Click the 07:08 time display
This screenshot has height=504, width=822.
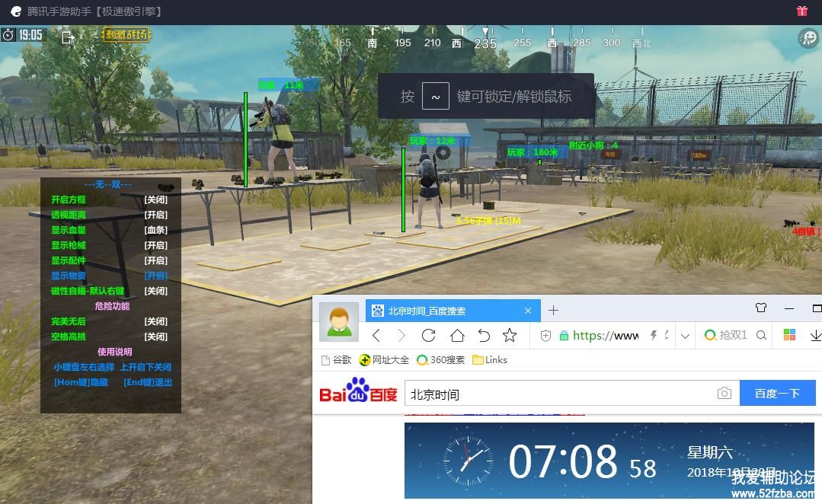pyautogui.click(x=563, y=461)
